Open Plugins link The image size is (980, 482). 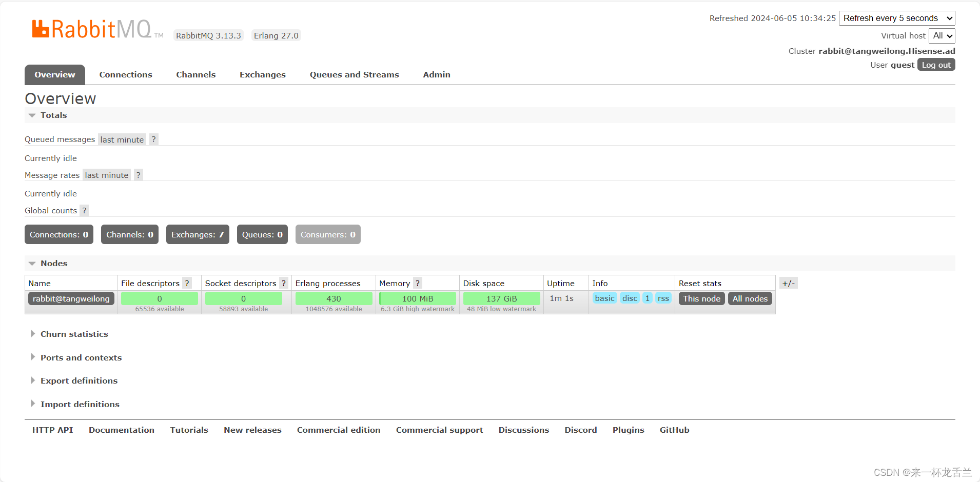pyautogui.click(x=629, y=430)
